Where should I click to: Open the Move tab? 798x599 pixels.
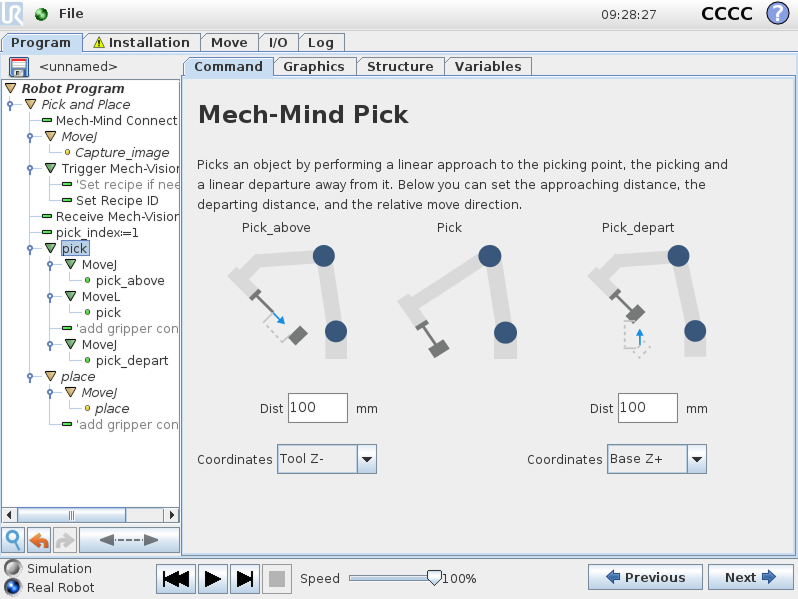pyautogui.click(x=229, y=42)
